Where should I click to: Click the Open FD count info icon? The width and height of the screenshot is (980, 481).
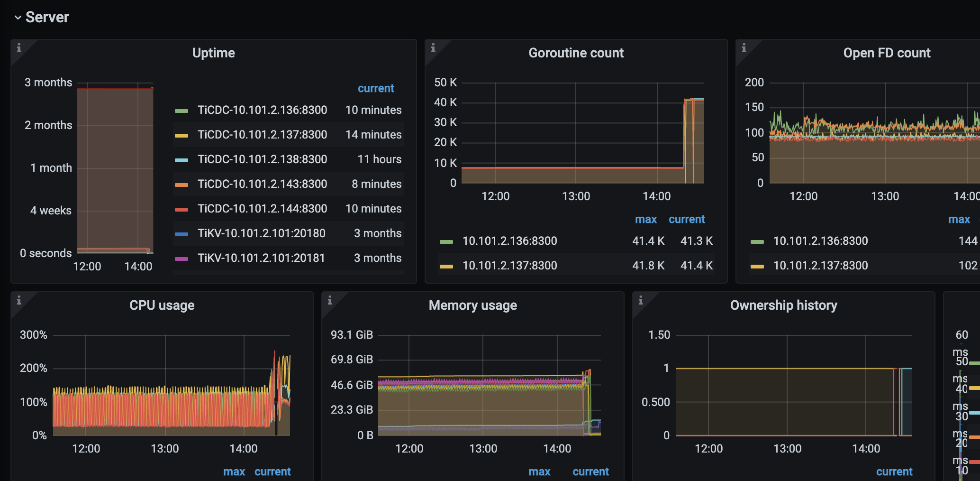pos(744,48)
